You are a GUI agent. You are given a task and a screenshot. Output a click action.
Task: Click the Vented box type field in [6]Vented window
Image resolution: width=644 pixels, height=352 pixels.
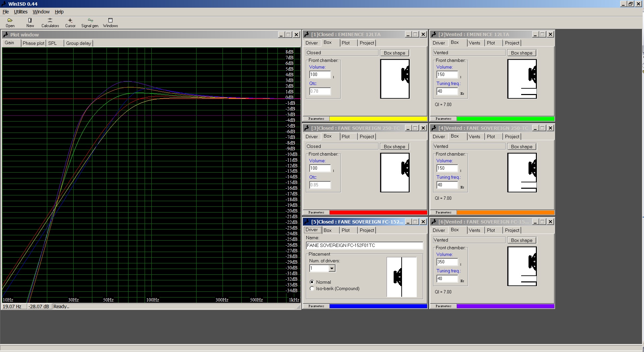[469, 240]
